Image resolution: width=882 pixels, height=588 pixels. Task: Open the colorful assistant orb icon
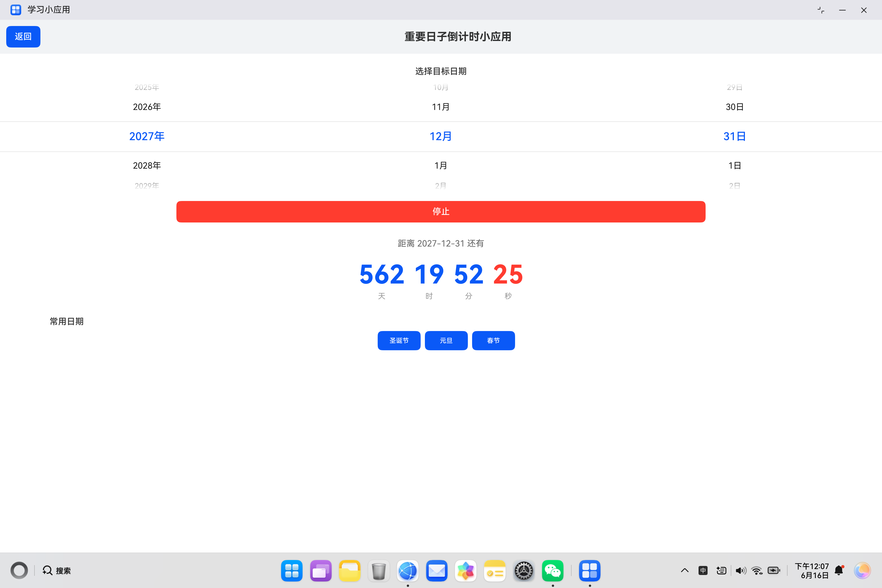click(x=862, y=570)
